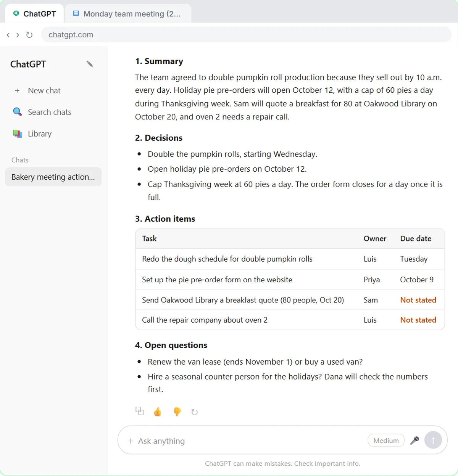
Task: Regenerate the response below the answer
Action: [195, 412]
